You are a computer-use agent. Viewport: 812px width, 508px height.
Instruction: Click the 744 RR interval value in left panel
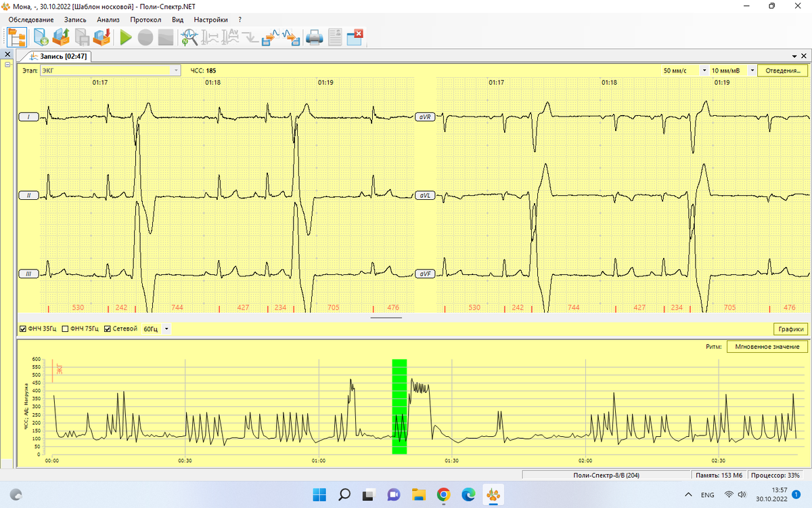(x=177, y=308)
